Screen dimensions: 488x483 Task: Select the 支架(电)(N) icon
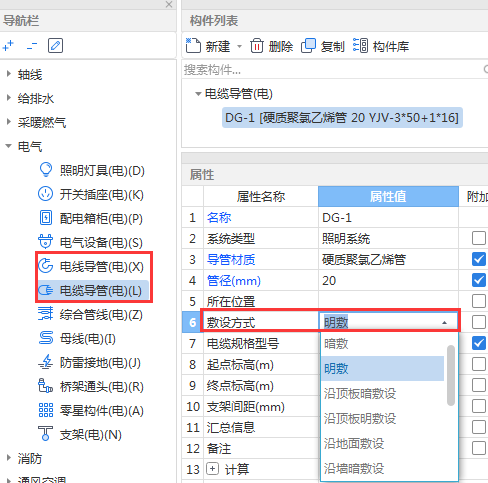pyautogui.click(x=45, y=434)
